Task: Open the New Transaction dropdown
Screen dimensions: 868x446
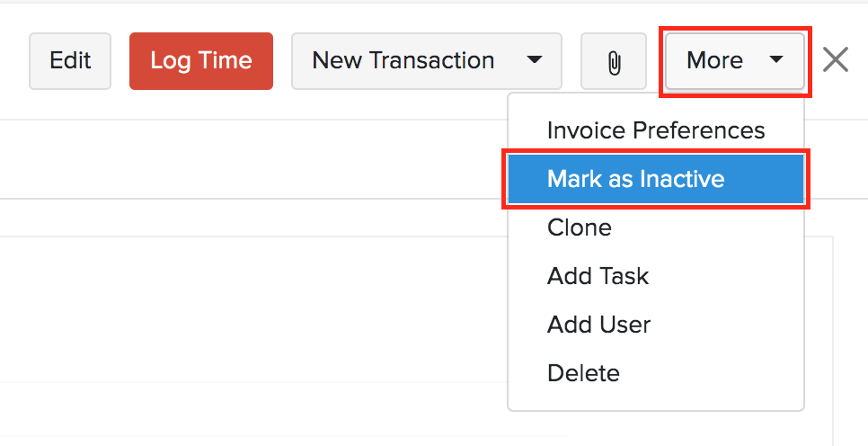Action: 426,61
